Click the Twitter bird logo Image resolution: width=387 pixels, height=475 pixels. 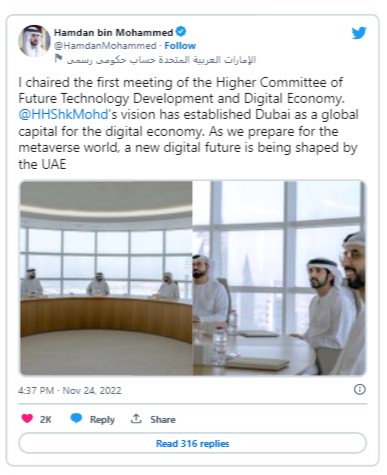tap(359, 33)
